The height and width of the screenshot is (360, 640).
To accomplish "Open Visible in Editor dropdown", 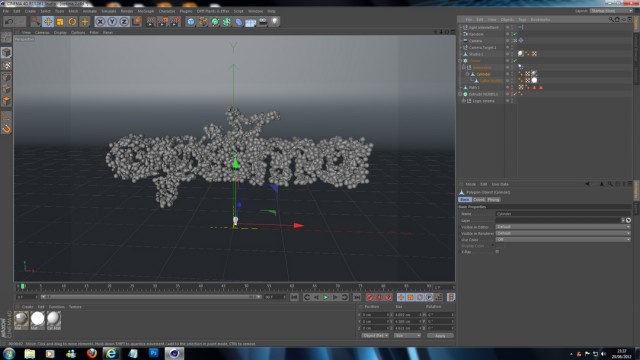I will coord(563,227).
